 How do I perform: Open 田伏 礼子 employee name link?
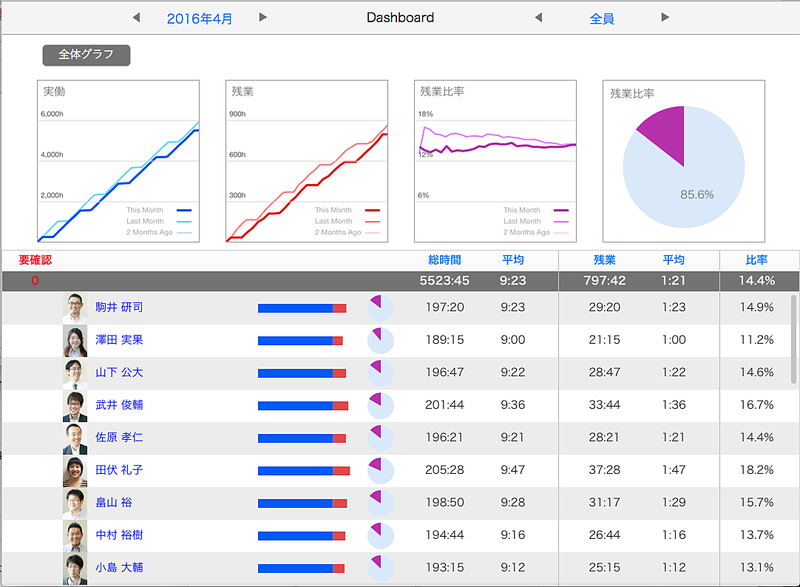coord(119,470)
